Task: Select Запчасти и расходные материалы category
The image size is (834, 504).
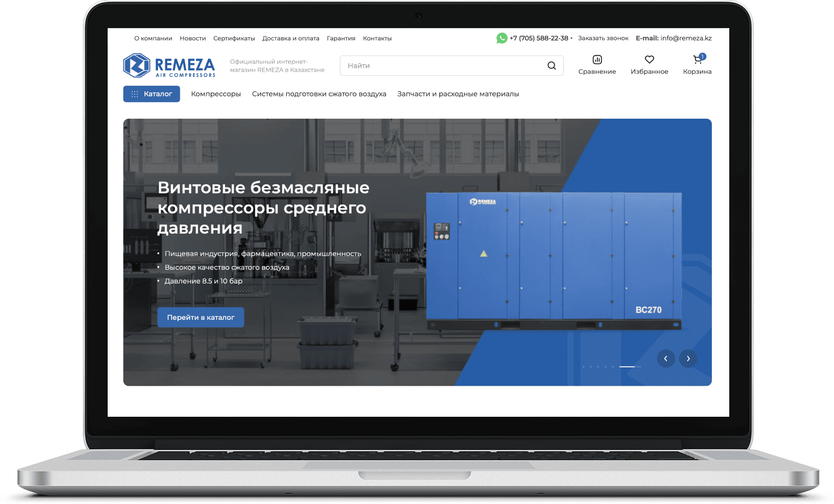Action: [x=458, y=94]
